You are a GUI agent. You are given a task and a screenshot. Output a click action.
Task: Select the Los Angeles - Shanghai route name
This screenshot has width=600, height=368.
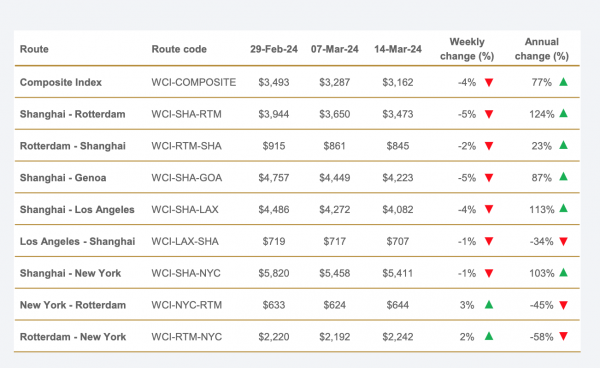point(77,241)
